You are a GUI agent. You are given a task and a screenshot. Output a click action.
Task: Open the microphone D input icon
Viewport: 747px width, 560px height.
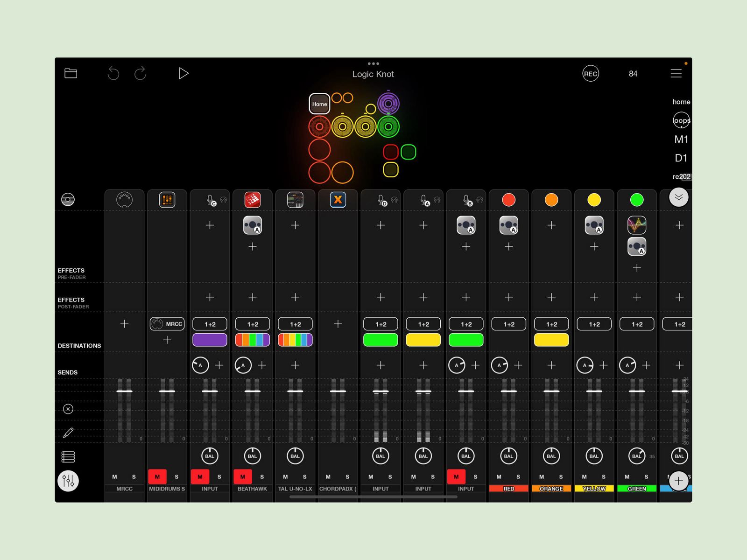tap(381, 200)
